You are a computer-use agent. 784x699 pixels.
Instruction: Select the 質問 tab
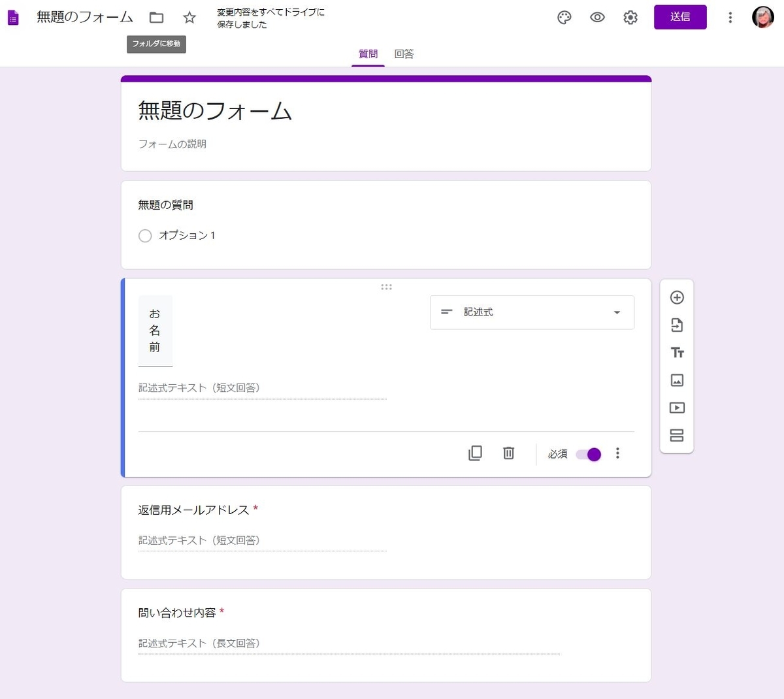(368, 54)
